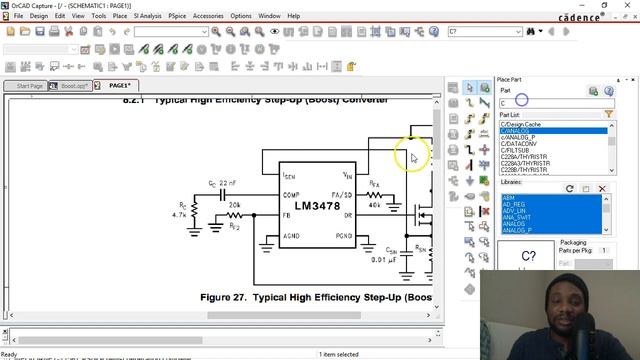Save the design with the floppy icon
Screen dimensions: 640x360
[x=40, y=31]
